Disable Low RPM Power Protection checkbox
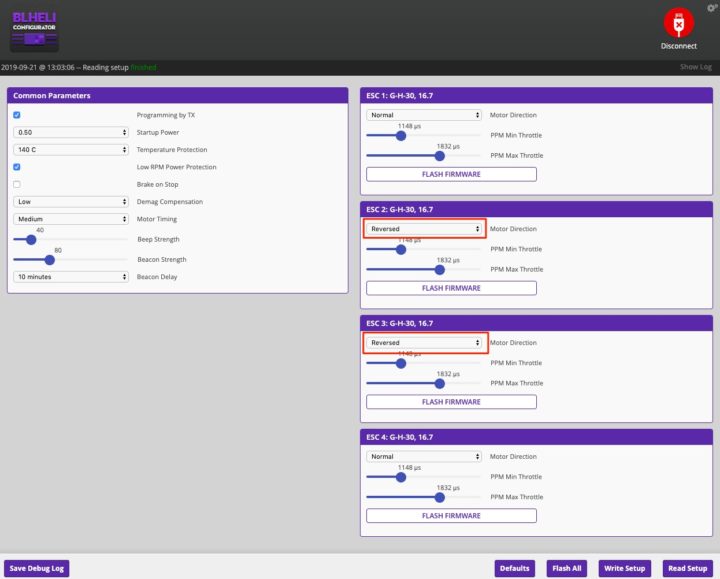Screen dimensions: 720x579 pyautogui.click(x=17, y=167)
